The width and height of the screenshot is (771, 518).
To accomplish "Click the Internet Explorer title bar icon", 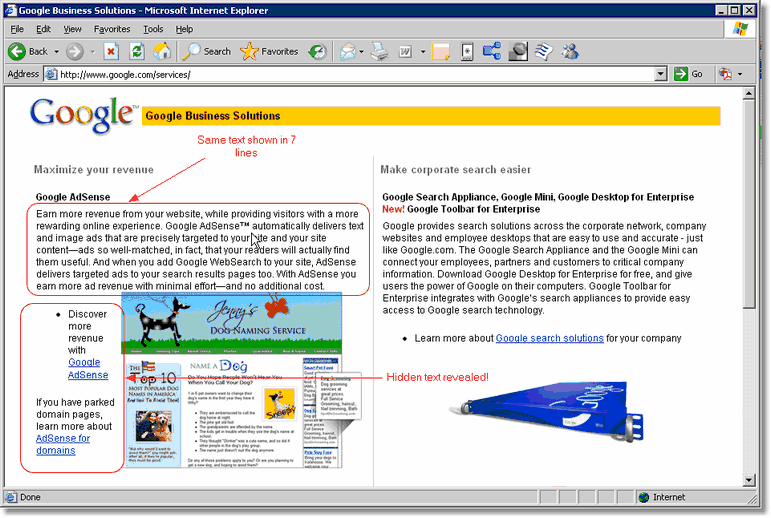I will coord(10,10).
